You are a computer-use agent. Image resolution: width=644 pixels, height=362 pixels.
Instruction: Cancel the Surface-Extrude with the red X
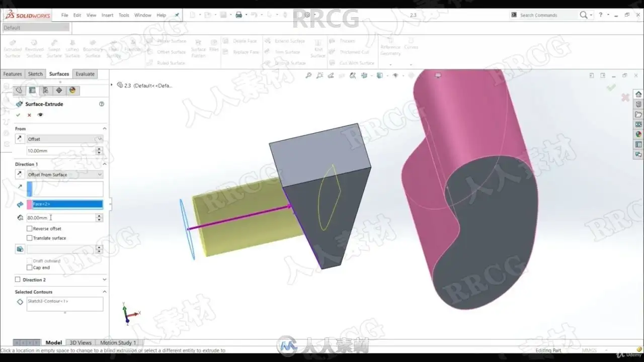click(29, 115)
